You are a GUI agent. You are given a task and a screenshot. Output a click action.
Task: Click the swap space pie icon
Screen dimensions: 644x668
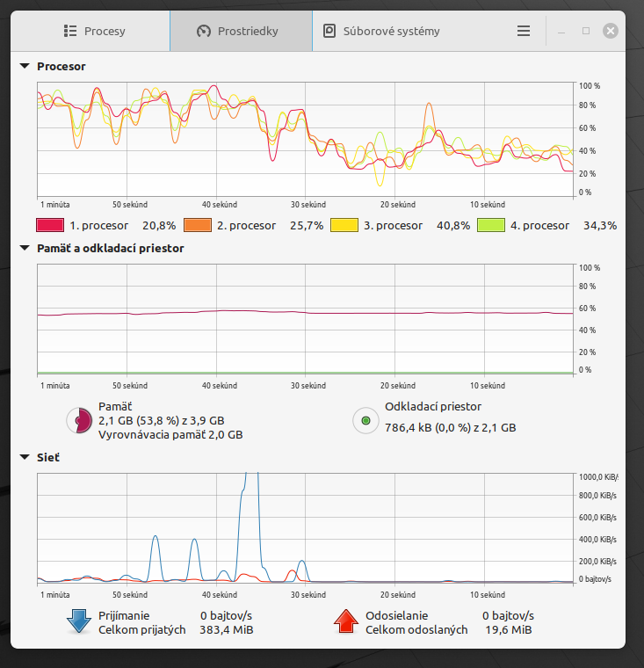point(365,421)
